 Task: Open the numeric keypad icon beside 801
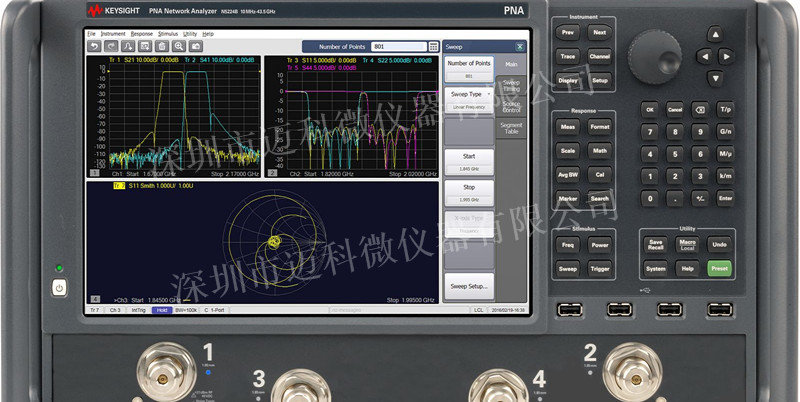pos(434,47)
